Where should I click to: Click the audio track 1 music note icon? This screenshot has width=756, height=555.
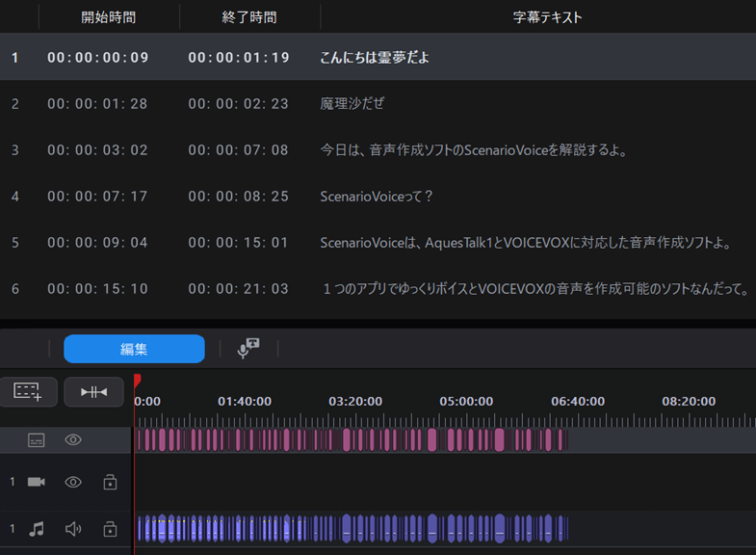point(37,529)
